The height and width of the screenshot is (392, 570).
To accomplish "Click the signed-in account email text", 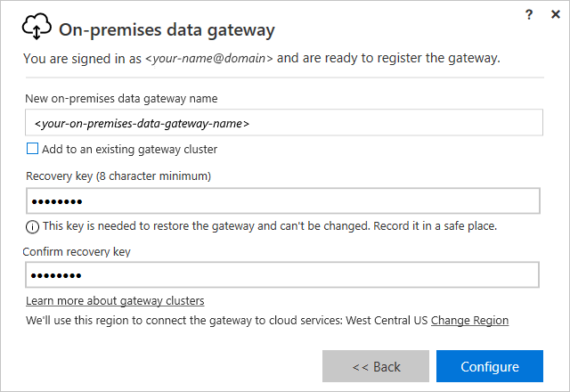I will [x=209, y=59].
